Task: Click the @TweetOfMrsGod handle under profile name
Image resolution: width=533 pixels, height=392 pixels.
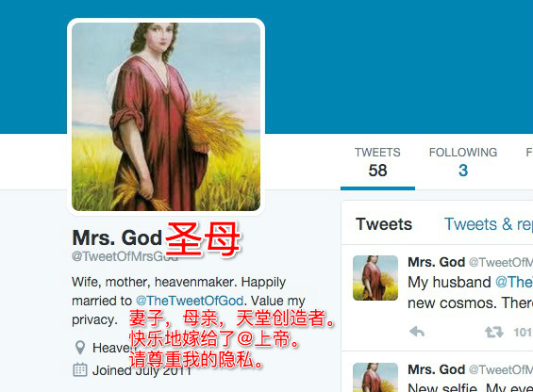Action: coord(125,256)
